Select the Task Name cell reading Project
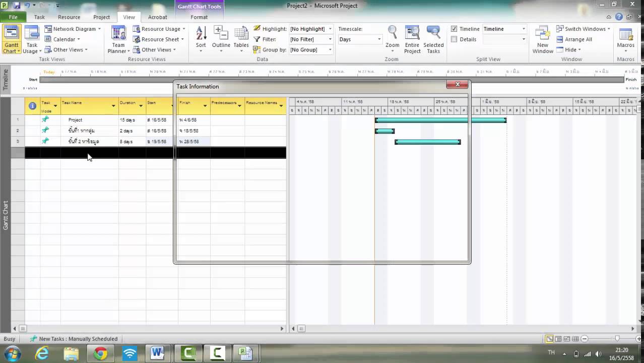Image resolution: width=644 pixels, height=363 pixels. pos(89,120)
